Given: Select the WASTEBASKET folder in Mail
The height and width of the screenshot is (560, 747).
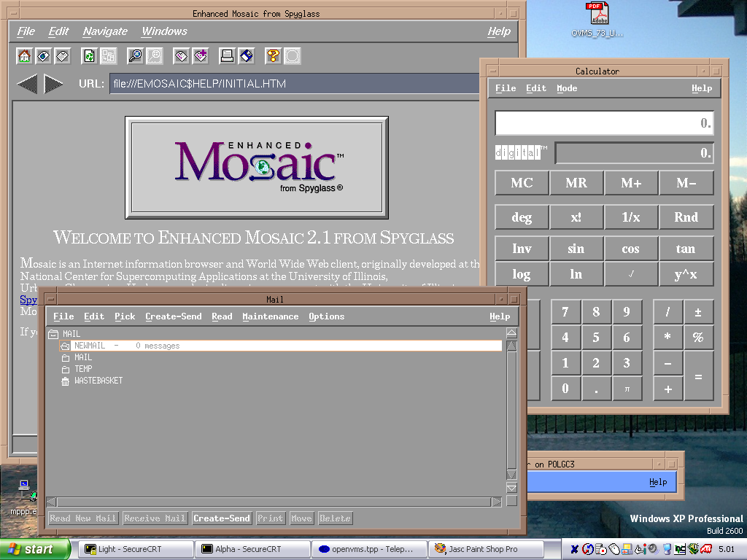Looking at the screenshot, I should coord(98,381).
